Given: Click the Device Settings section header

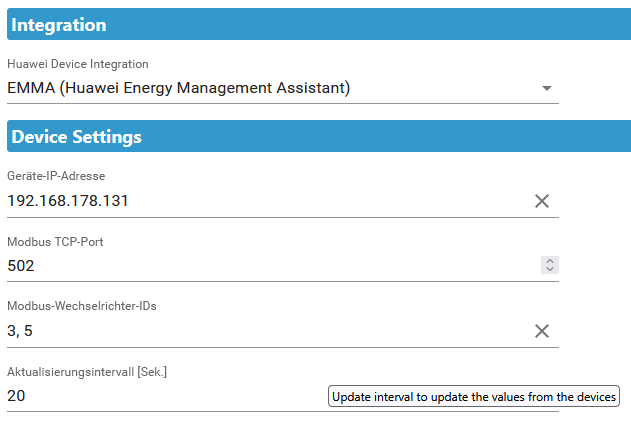Looking at the screenshot, I should tap(76, 137).
